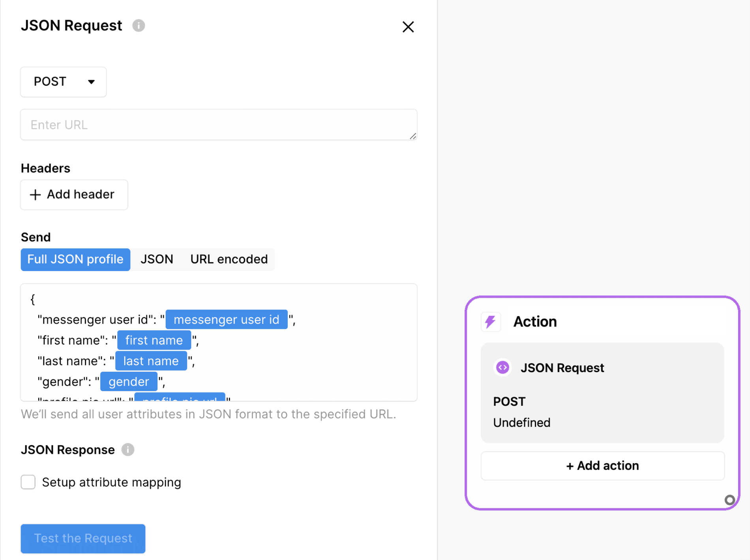750x560 pixels.
Task: Click the "We'll send all user attributes" hint
Action: point(208,414)
